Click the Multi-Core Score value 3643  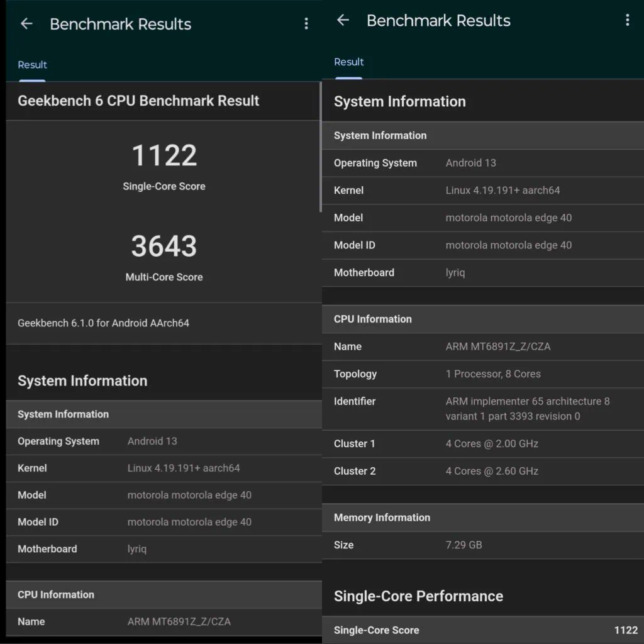coord(164,246)
